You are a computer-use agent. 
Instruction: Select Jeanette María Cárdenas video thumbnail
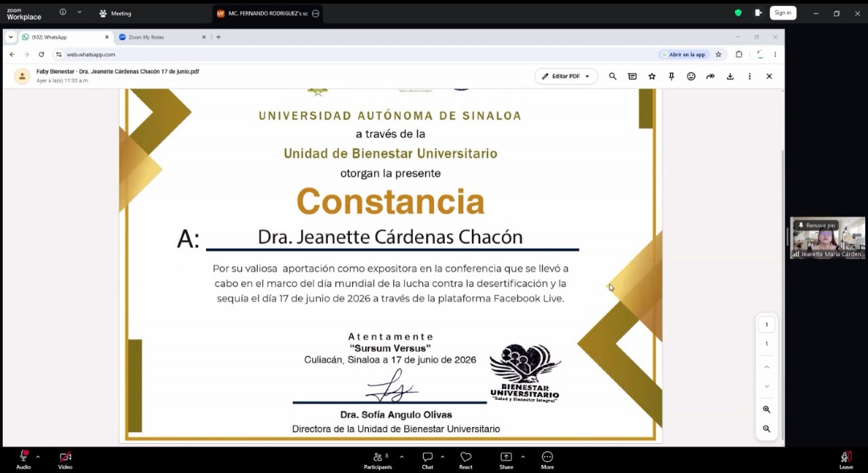point(828,238)
